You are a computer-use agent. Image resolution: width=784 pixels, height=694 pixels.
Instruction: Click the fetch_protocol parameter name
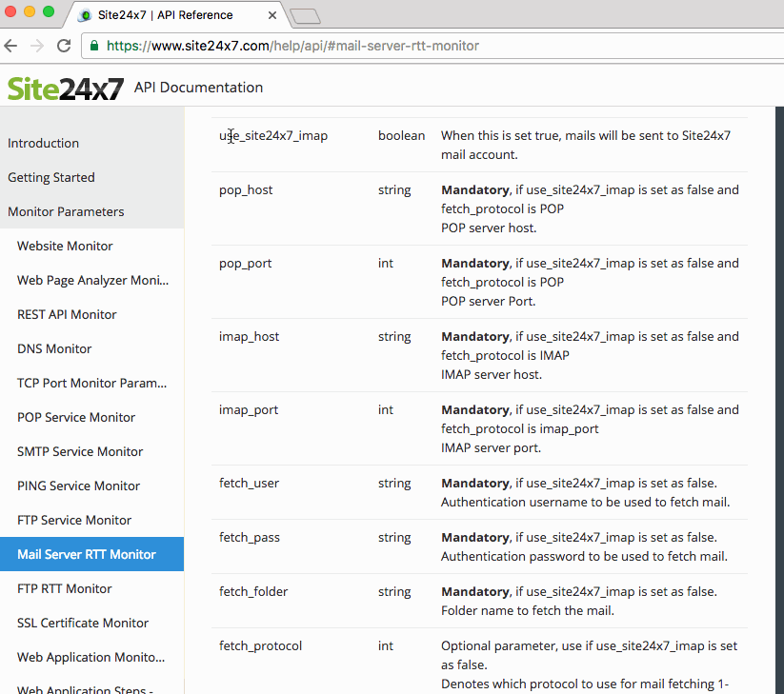[x=260, y=646]
